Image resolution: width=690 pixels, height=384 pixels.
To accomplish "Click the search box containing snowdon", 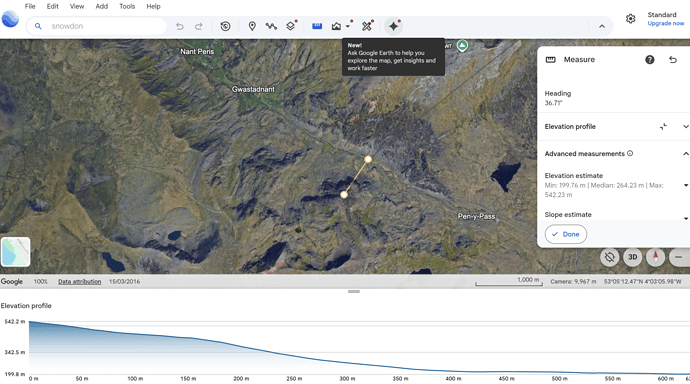I will click(96, 26).
